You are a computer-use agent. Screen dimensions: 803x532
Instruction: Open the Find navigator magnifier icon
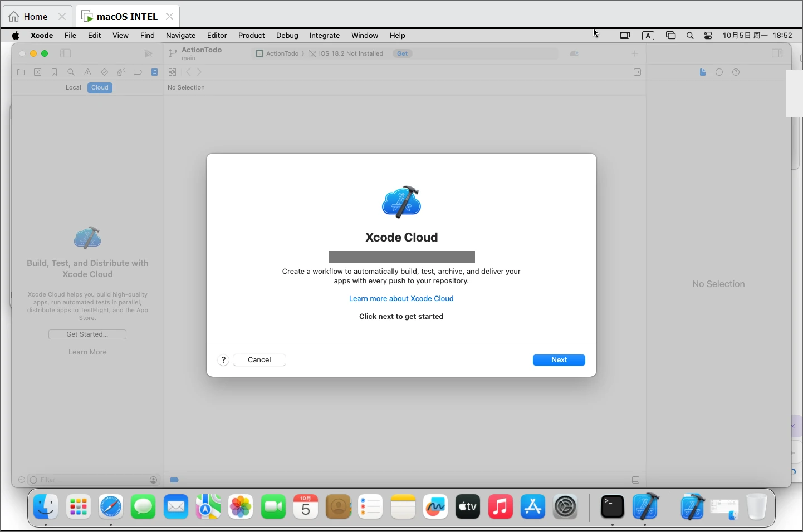[x=71, y=72]
